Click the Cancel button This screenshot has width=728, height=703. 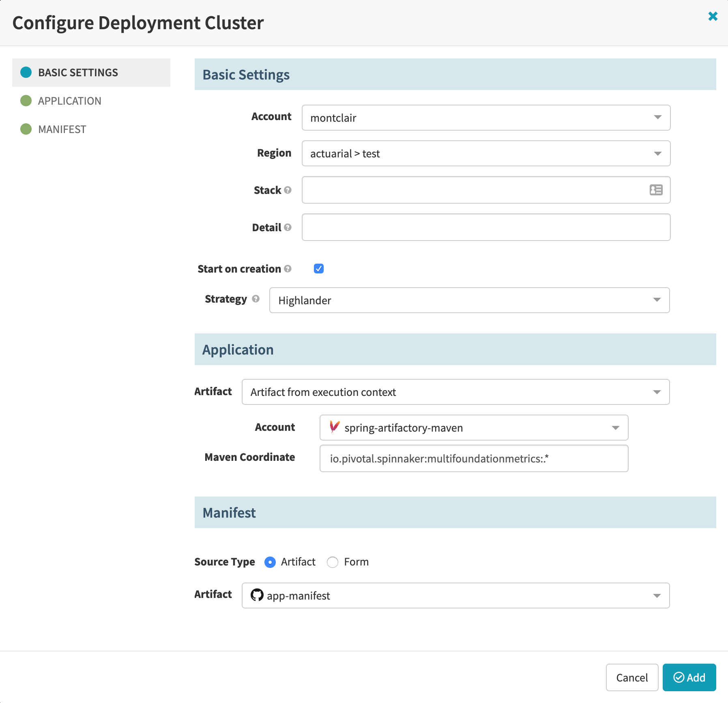632,677
